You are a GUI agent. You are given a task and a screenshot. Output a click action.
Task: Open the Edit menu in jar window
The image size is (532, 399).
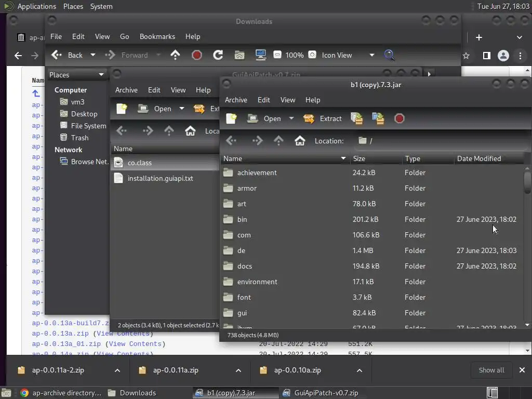[263, 100]
